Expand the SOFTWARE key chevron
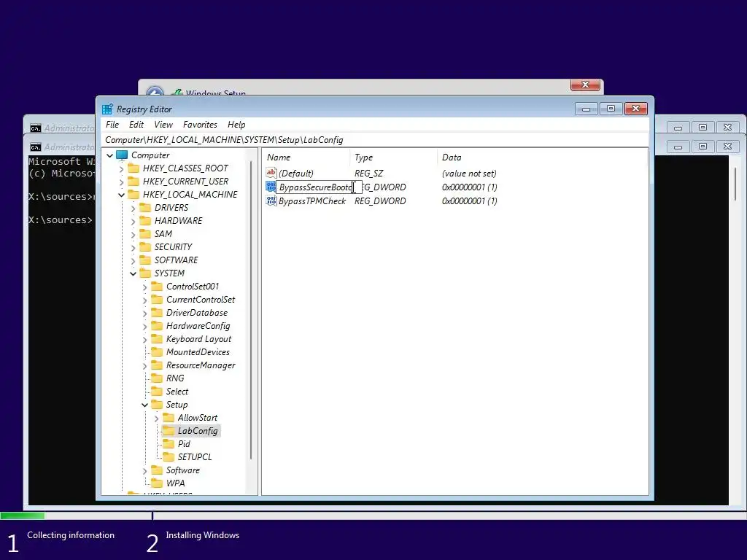Image resolution: width=747 pixels, height=560 pixels. pos(133,260)
